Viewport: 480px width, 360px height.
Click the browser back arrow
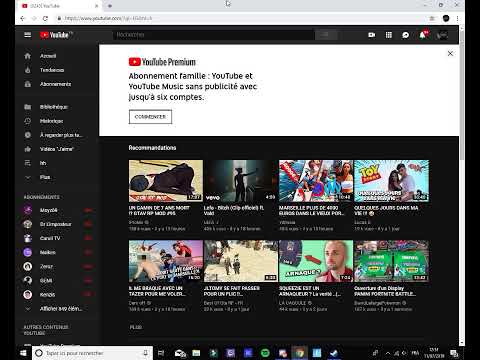(23, 18)
